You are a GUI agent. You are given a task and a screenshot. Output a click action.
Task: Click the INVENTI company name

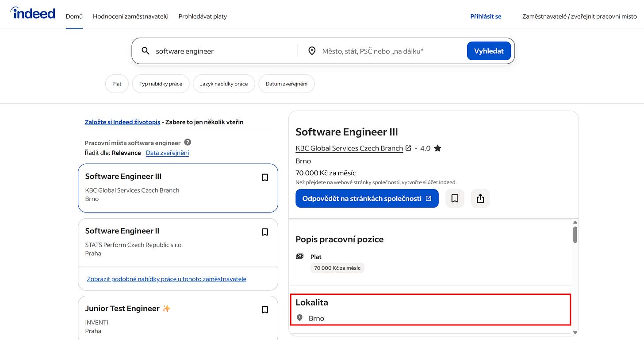click(97, 322)
